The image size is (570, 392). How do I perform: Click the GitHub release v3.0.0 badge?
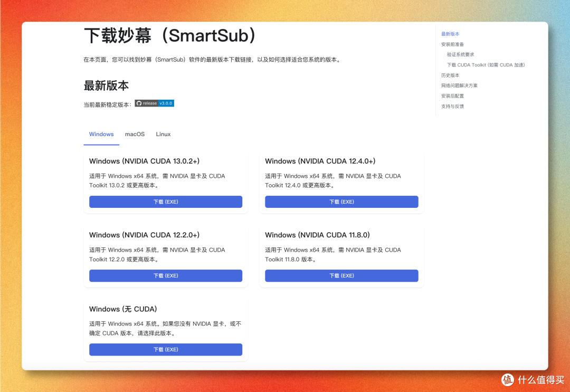(154, 103)
